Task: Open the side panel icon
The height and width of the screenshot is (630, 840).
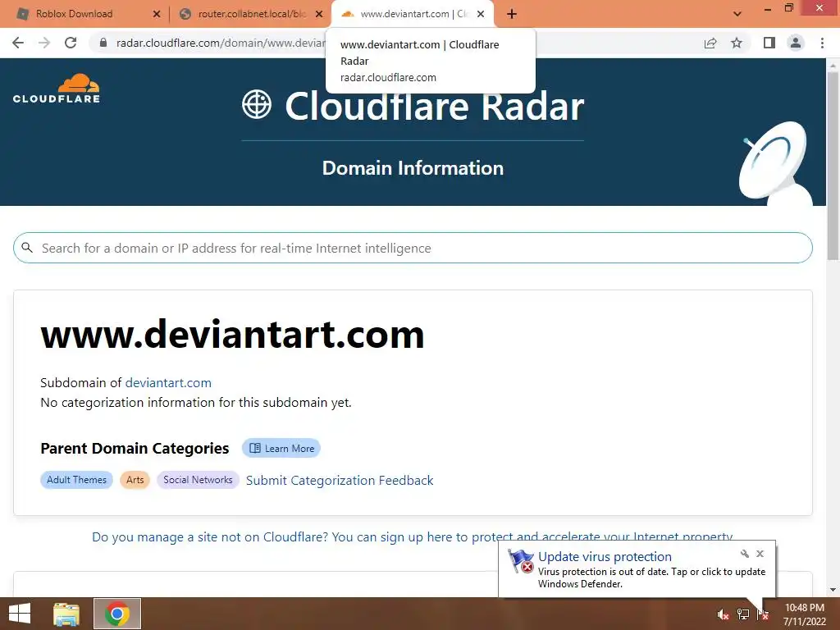Action: pyautogui.click(x=769, y=43)
